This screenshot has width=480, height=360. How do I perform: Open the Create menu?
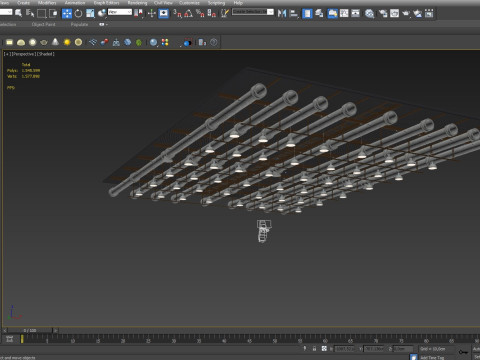[23, 3]
